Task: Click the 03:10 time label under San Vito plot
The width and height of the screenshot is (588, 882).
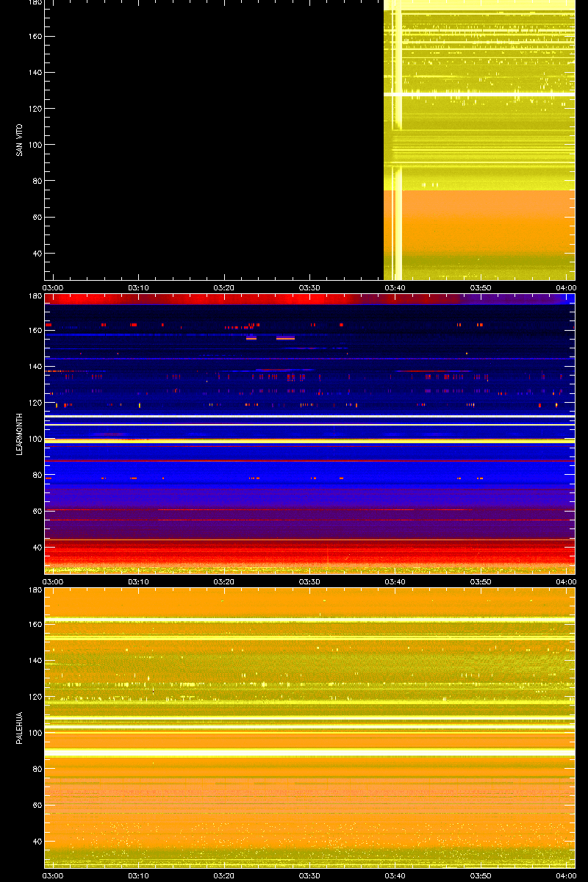Action: [x=139, y=287]
